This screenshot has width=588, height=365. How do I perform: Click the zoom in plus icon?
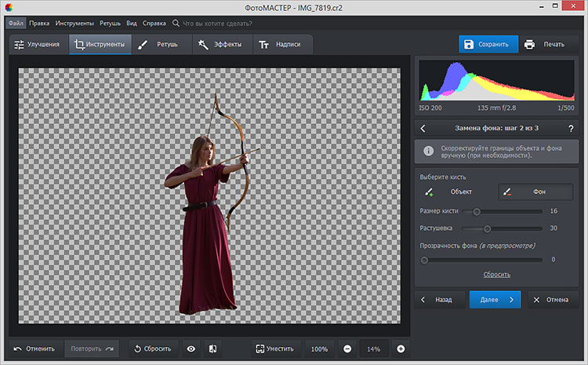pos(401,349)
